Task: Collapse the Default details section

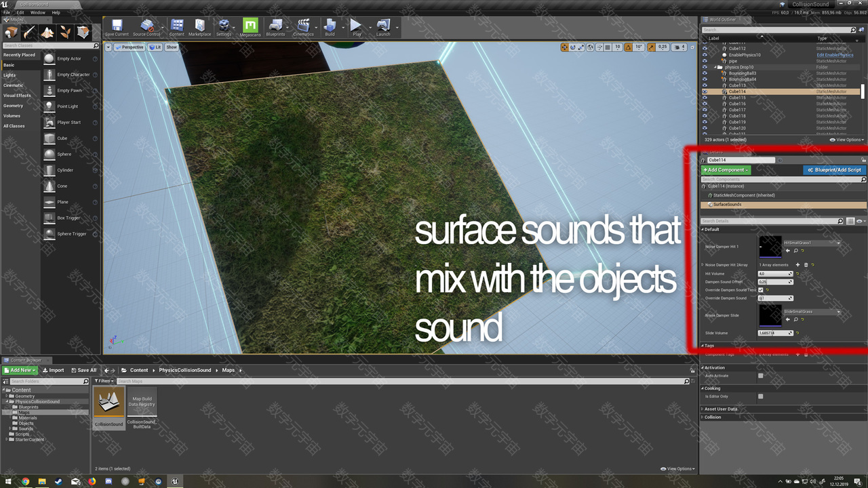Action: pyautogui.click(x=703, y=229)
